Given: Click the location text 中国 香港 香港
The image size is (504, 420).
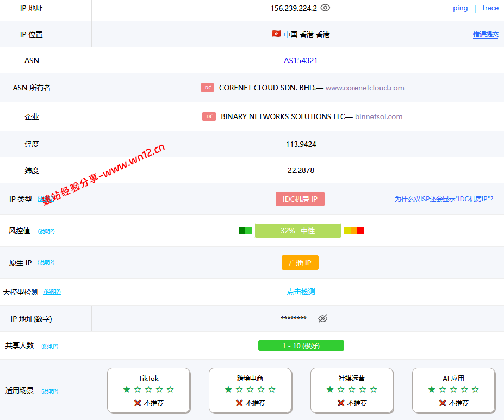Looking at the screenshot, I should point(307,34).
